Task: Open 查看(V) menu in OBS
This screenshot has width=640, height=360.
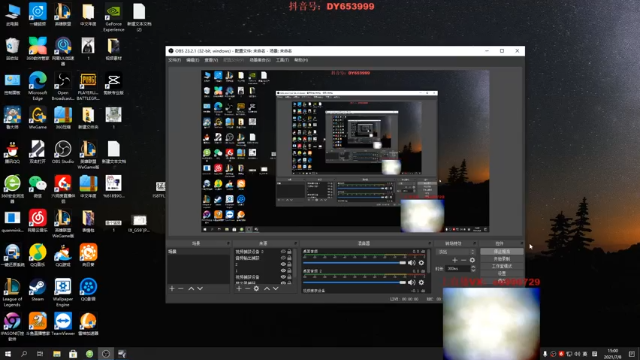Action: [211, 60]
